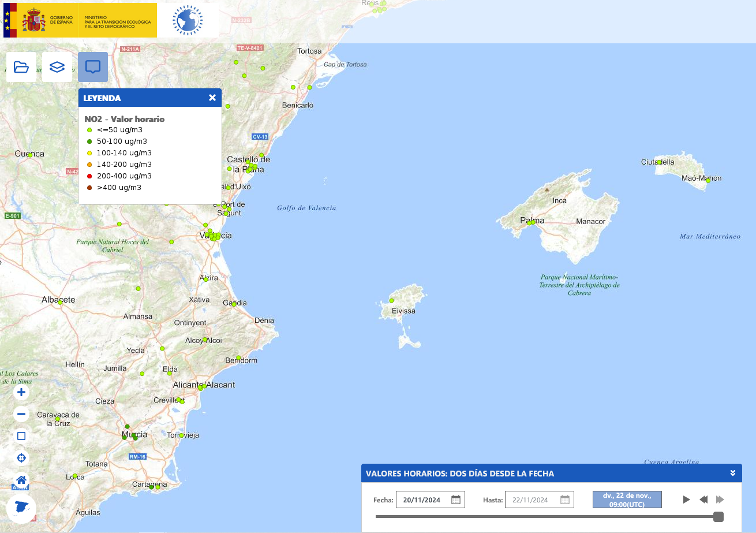Play the hourly values animation
Viewport: 756px width, 533px height.
pyautogui.click(x=686, y=500)
